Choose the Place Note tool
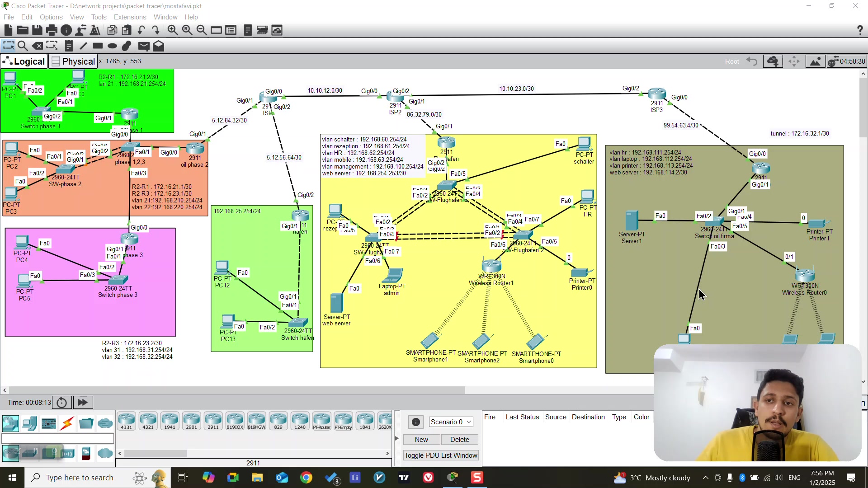 point(69,46)
